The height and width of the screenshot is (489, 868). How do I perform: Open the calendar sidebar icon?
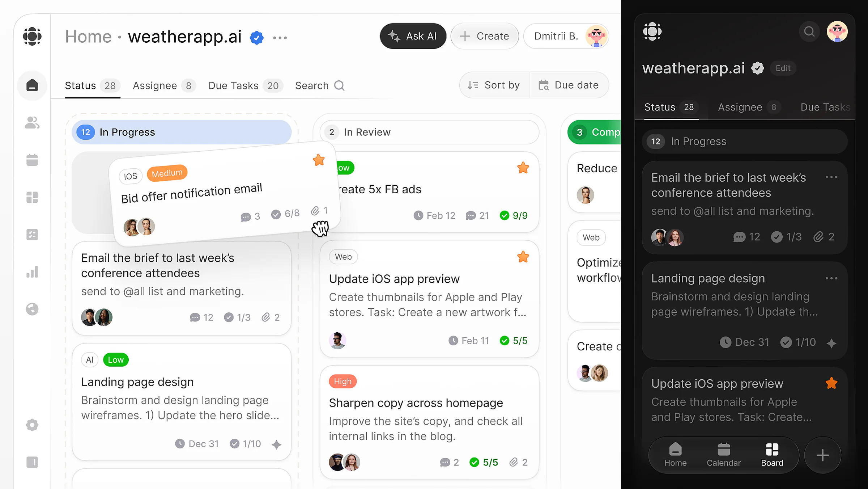[x=32, y=160]
